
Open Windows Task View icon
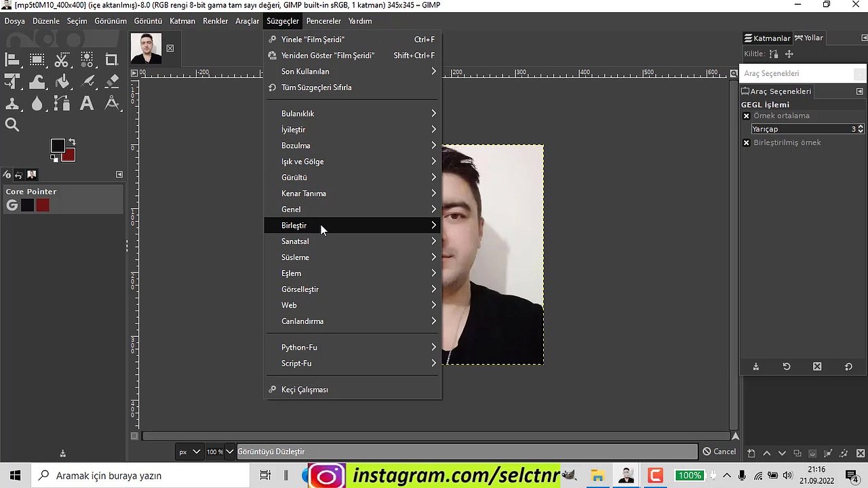[x=265, y=476]
